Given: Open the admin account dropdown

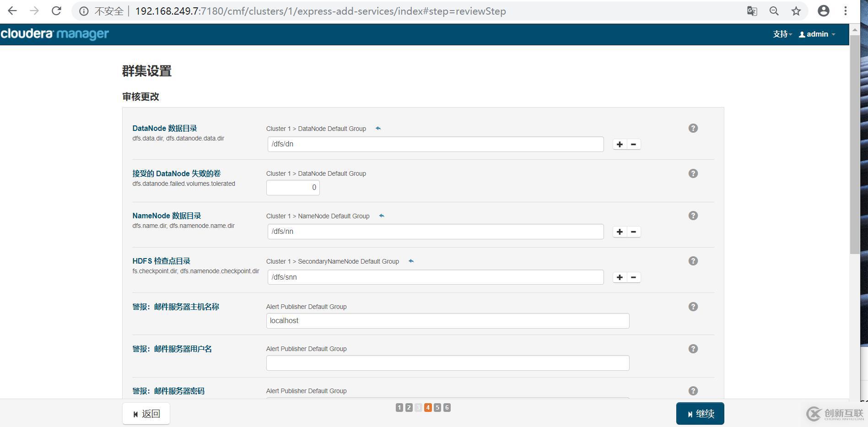Looking at the screenshot, I should [816, 34].
